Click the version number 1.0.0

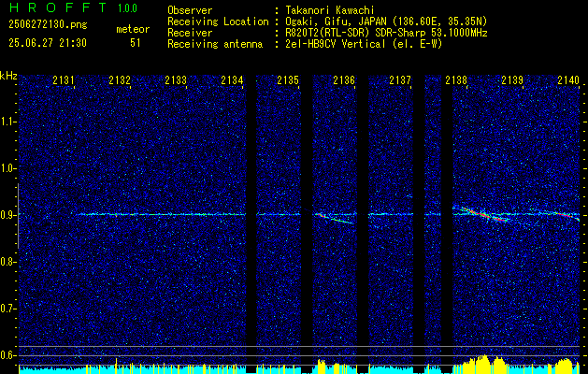point(127,7)
